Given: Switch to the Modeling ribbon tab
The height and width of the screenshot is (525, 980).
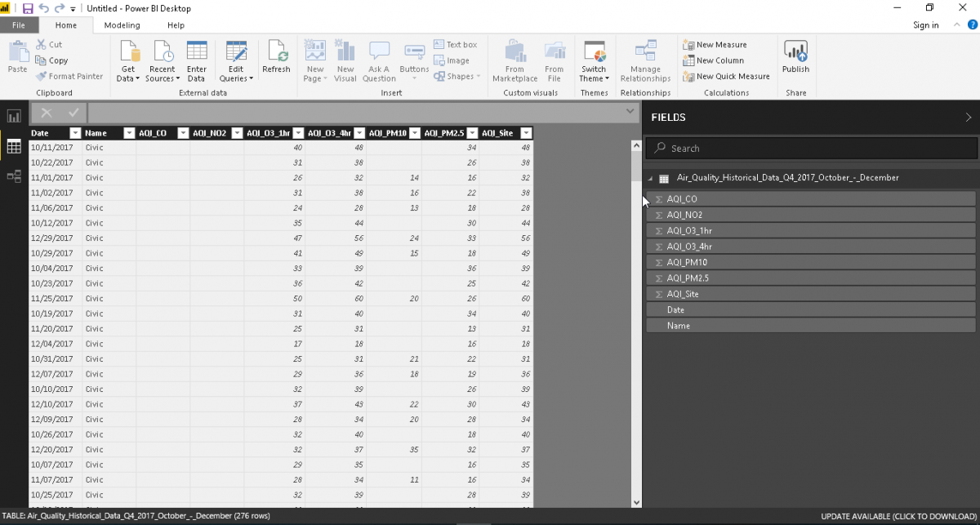Looking at the screenshot, I should pyautogui.click(x=122, y=25).
